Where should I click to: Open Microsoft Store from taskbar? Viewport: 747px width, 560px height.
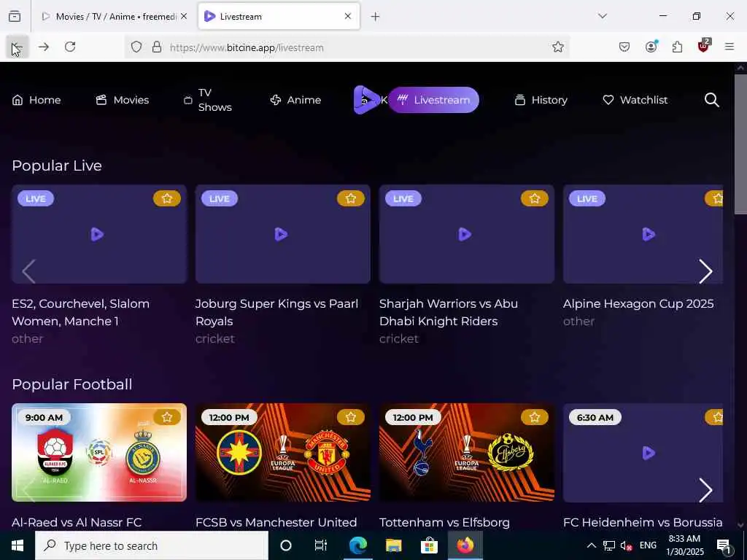(429, 545)
